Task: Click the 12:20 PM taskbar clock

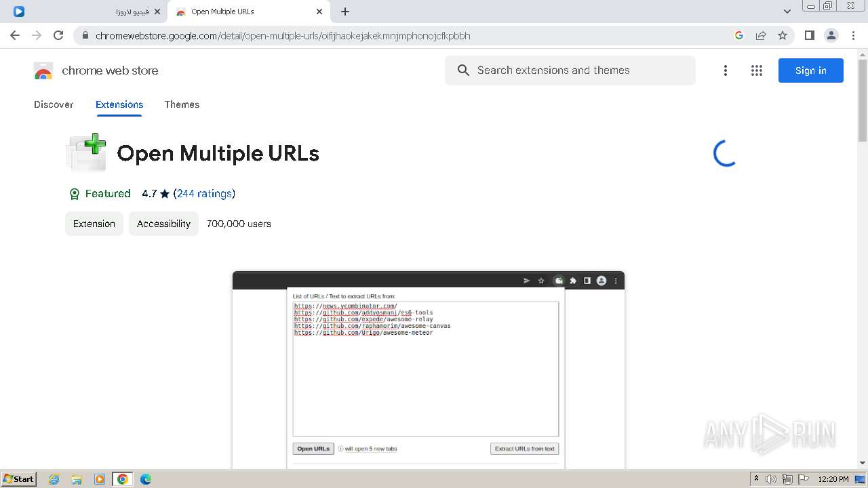Action: click(833, 479)
